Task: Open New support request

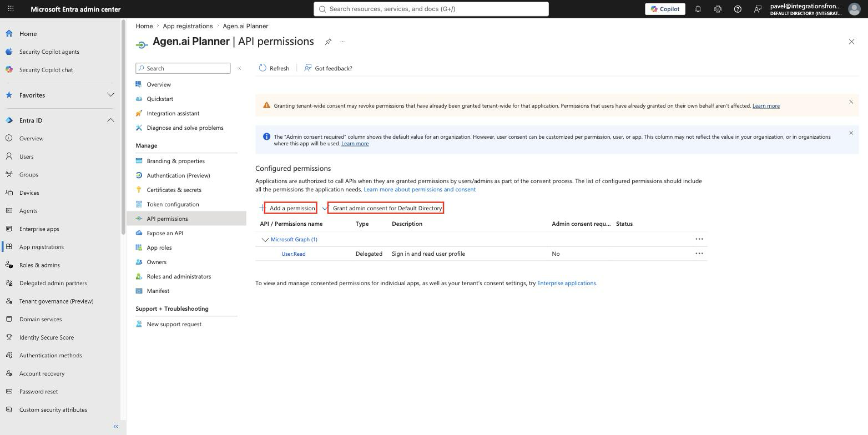Action: tap(174, 324)
